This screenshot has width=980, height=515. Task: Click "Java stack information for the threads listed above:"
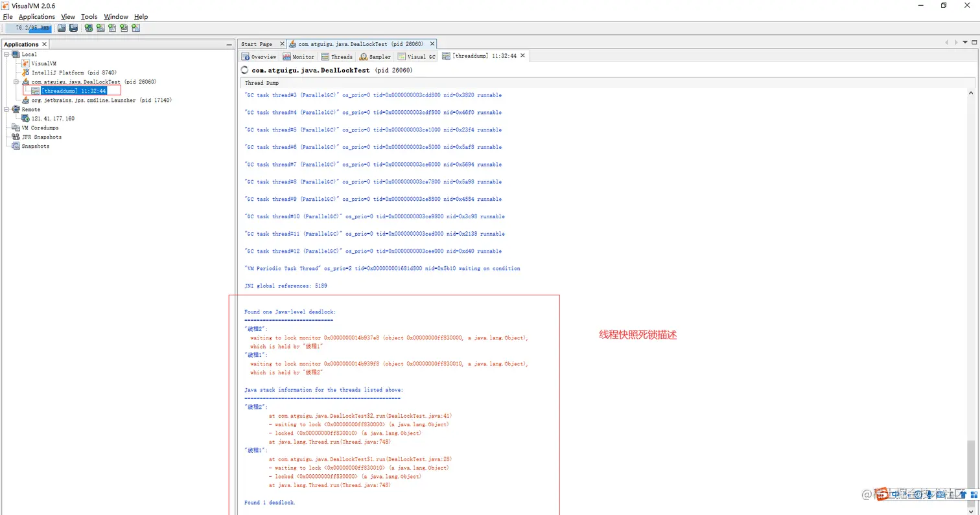point(323,390)
